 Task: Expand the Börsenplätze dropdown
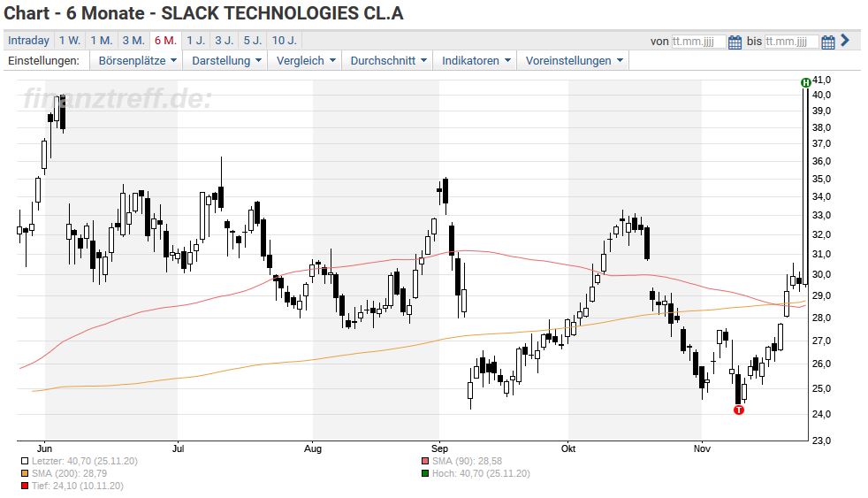tap(137, 61)
